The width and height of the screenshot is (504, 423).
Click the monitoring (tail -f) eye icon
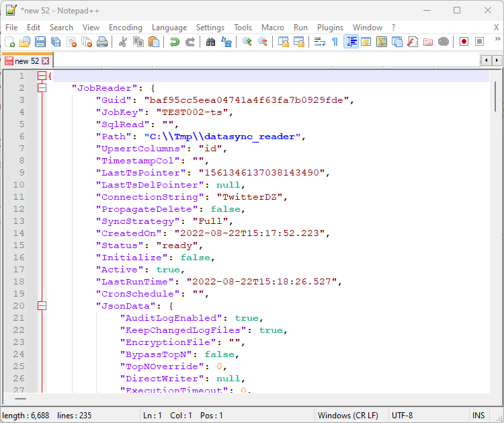[x=444, y=42]
